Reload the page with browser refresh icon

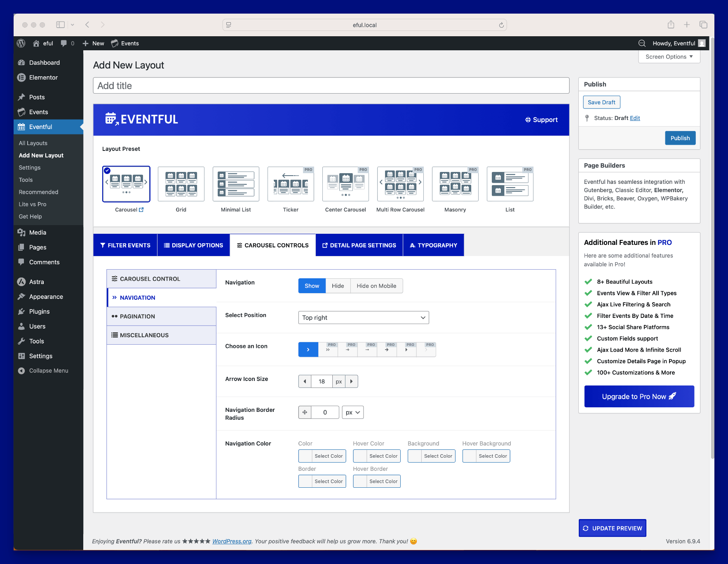(501, 25)
